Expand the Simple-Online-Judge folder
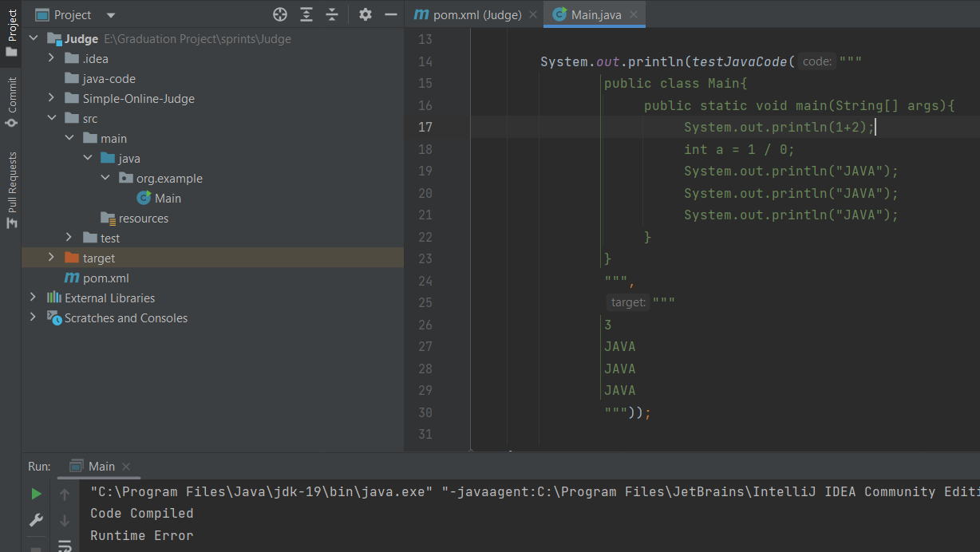The image size is (980, 552). pos(51,98)
